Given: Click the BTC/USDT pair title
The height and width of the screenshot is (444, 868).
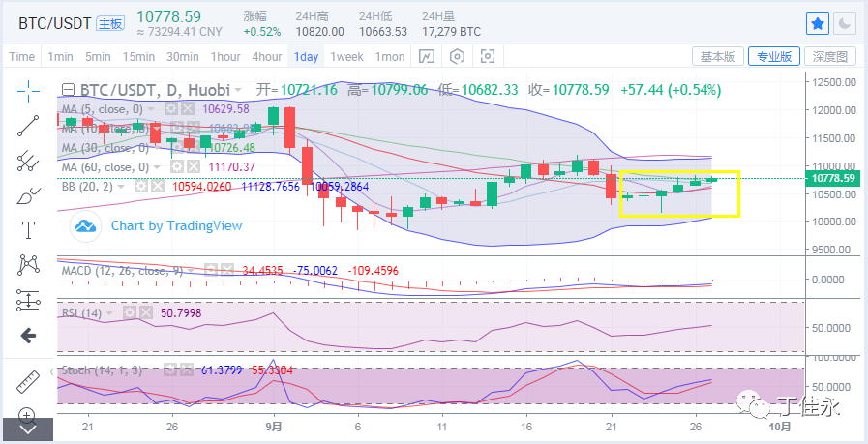Looking at the screenshot, I should click(55, 24).
